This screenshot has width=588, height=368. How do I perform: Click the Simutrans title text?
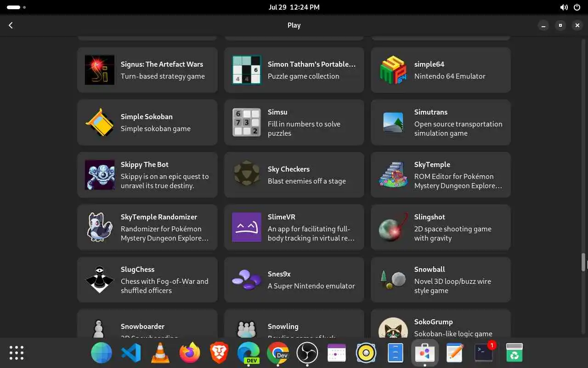click(430, 112)
